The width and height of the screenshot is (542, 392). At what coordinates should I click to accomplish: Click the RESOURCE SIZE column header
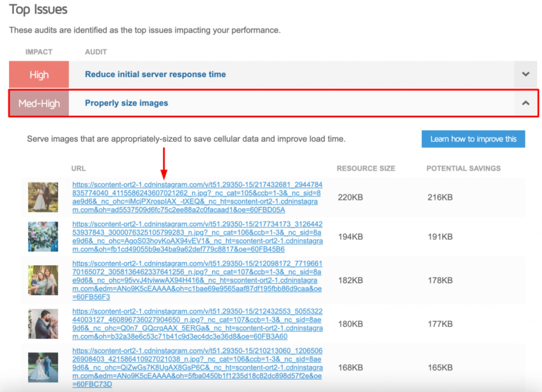pyautogui.click(x=366, y=168)
